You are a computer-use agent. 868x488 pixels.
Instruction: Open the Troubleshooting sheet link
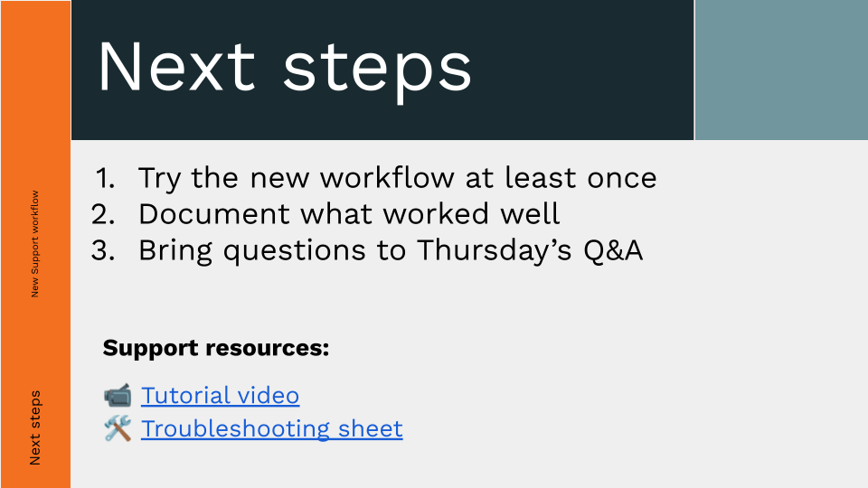(x=271, y=428)
